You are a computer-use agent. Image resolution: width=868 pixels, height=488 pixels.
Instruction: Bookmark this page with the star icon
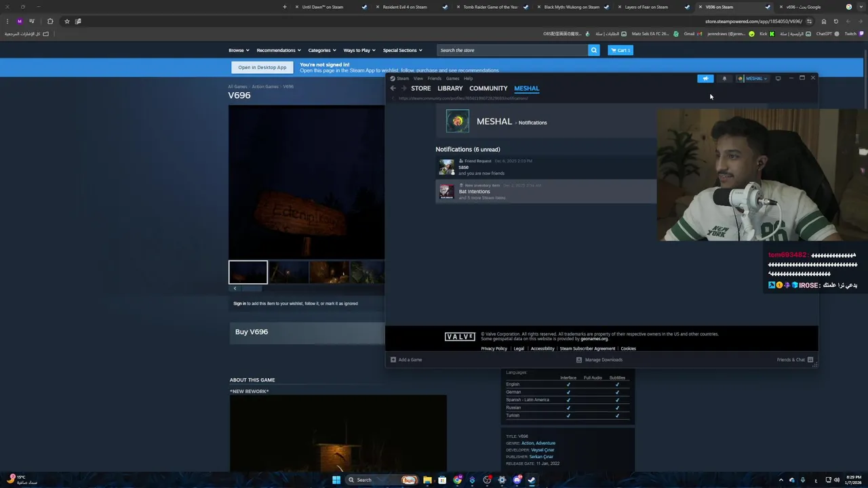tap(66, 21)
